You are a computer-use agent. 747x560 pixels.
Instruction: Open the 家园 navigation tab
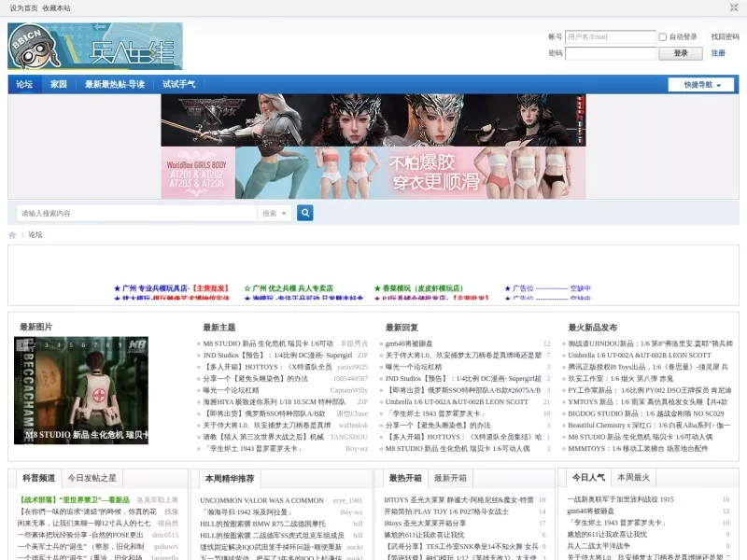pos(59,84)
